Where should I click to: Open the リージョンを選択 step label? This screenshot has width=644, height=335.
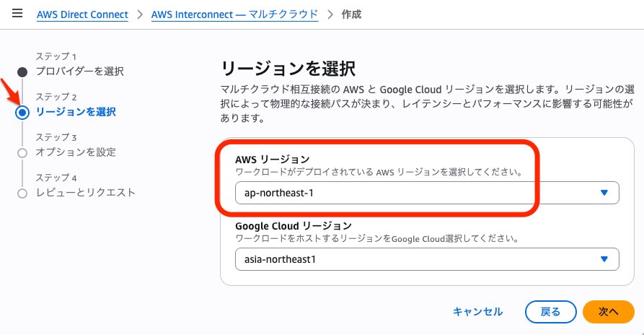(x=76, y=111)
